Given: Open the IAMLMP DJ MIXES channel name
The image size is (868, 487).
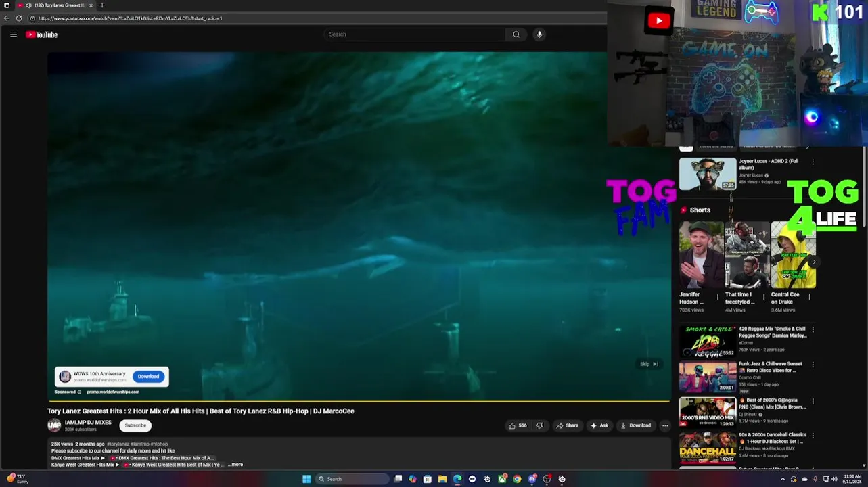Looking at the screenshot, I should [88, 423].
